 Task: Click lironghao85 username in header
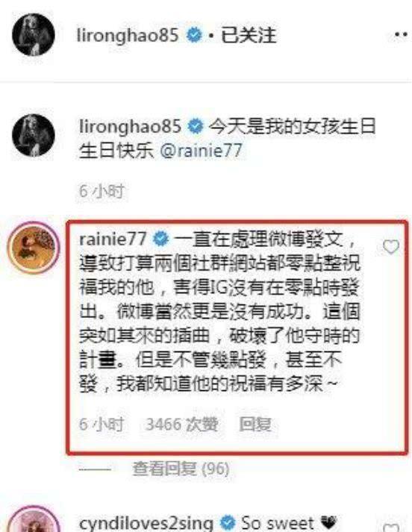pos(128,35)
